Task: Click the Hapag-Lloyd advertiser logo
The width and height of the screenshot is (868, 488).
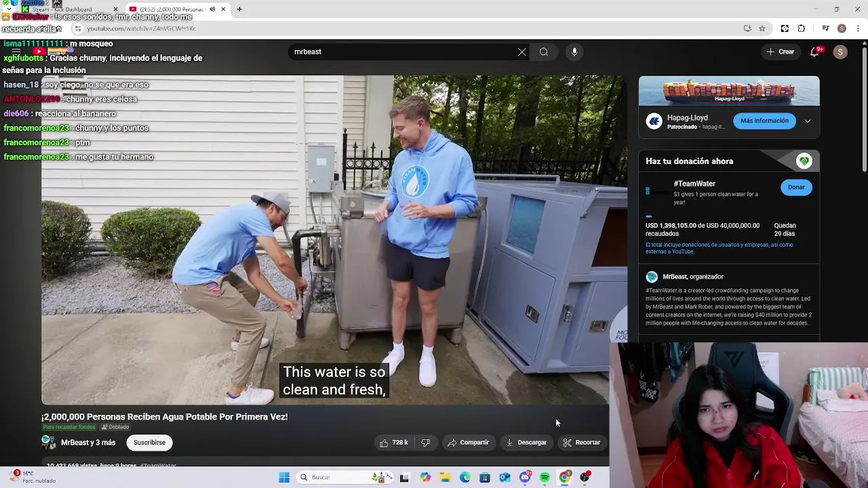Action: (x=654, y=121)
